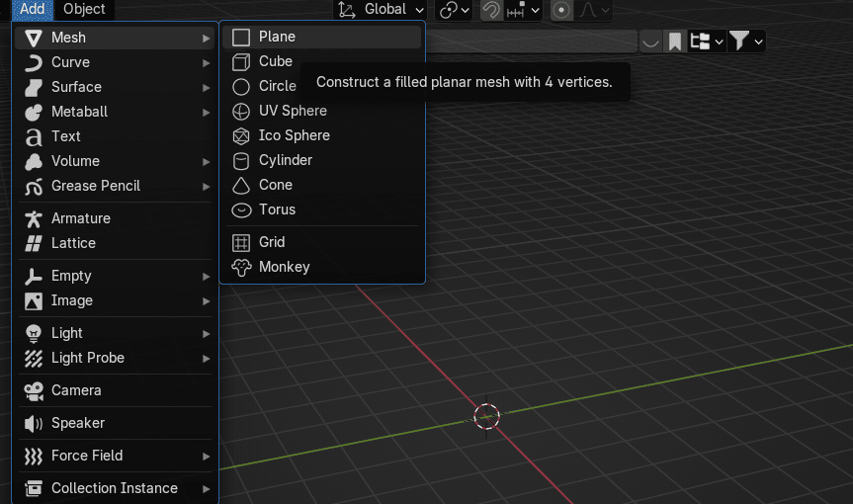Toggle proportional editing
Viewport: 853px width, 504px height.
point(561,10)
